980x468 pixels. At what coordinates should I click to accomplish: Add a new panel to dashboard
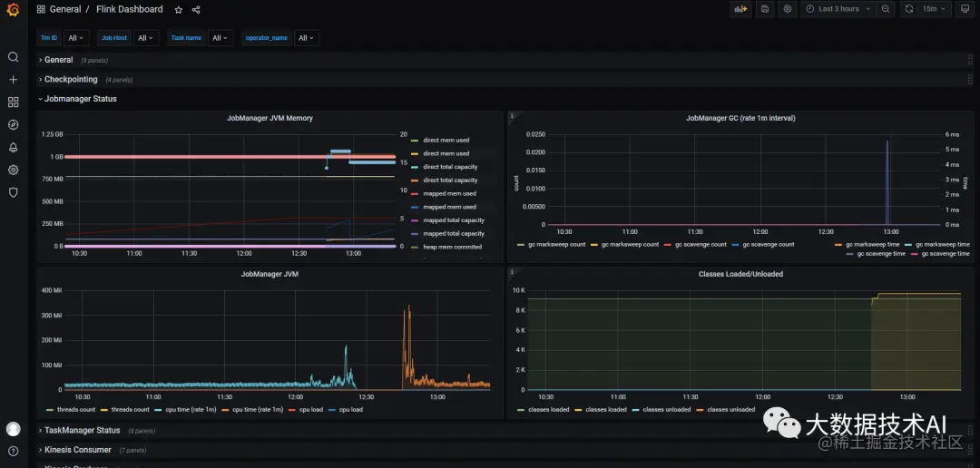pyautogui.click(x=740, y=9)
